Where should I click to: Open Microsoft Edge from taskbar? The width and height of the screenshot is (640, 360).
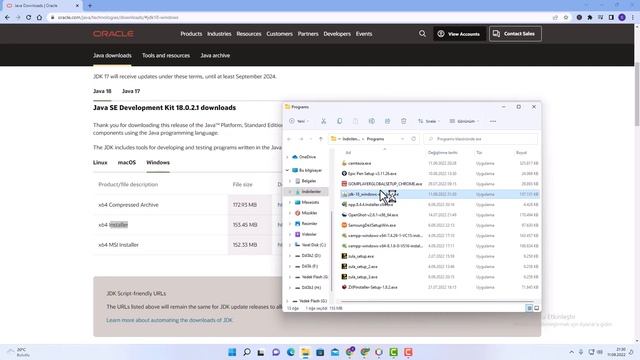[291, 352]
